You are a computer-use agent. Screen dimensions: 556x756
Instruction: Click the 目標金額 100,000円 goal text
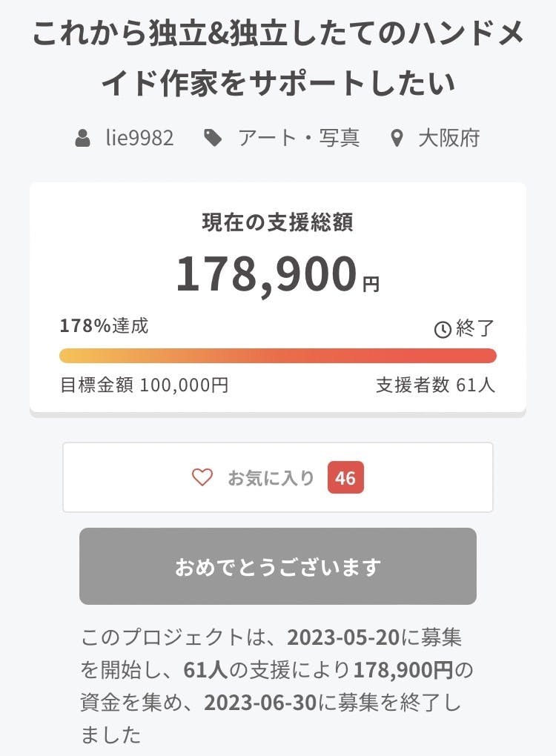(144, 385)
